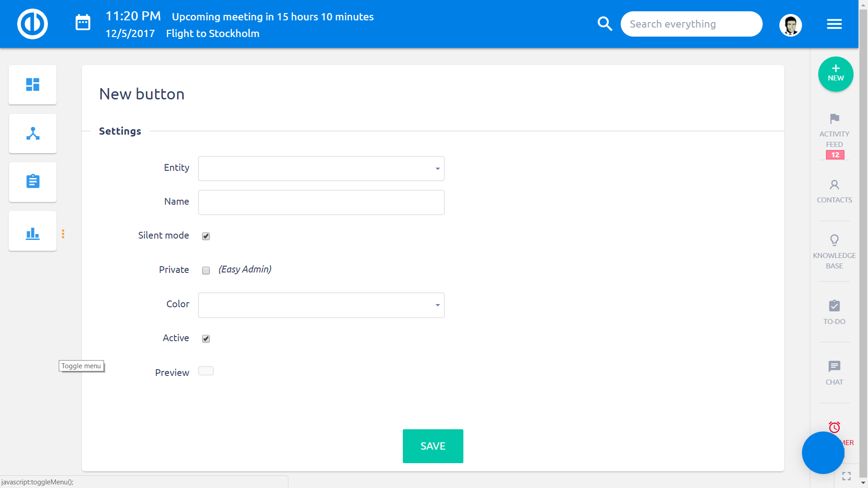Check the Private checkbox
Viewport: 868px width, 488px height.
(x=206, y=270)
